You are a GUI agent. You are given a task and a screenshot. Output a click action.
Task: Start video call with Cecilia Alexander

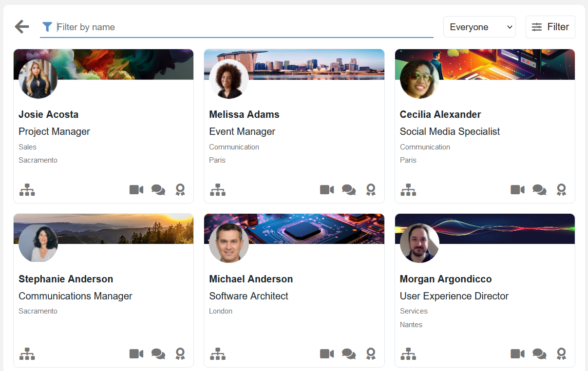(x=517, y=190)
